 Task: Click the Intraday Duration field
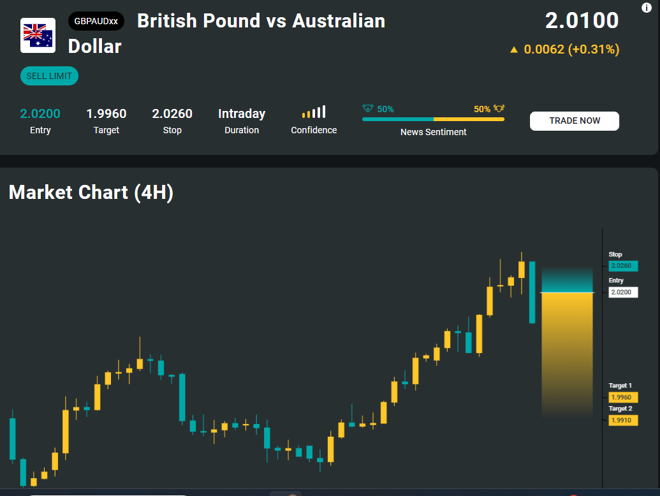click(242, 120)
